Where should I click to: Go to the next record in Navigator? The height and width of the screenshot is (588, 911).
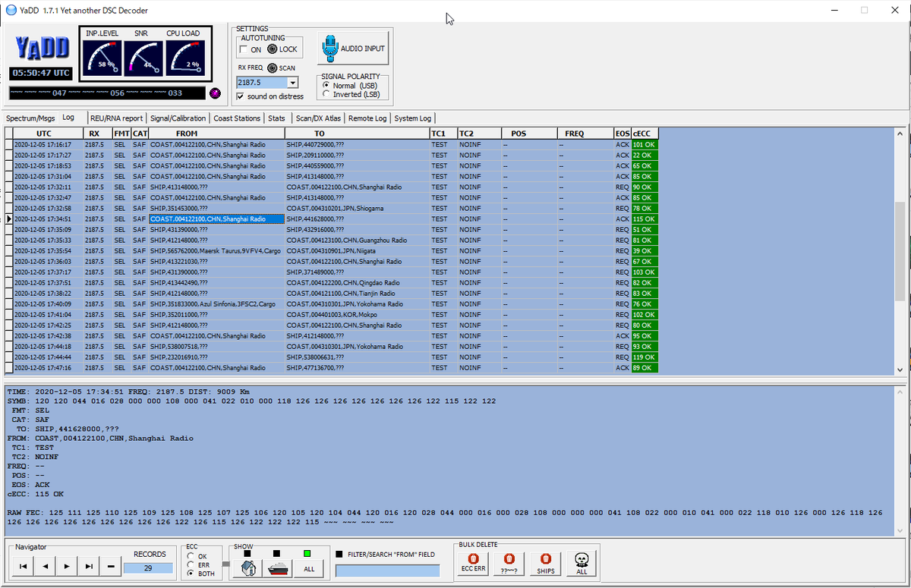pyautogui.click(x=67, y=565)
